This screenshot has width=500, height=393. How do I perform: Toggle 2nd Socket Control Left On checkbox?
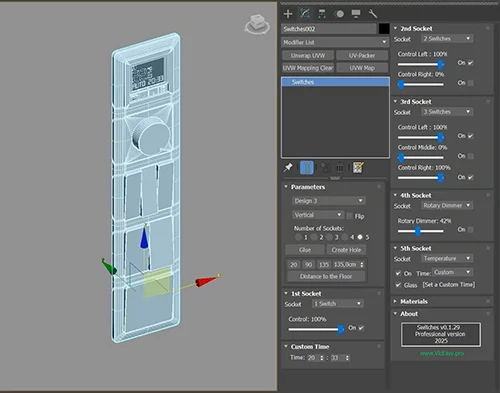[x=470, y=63]
